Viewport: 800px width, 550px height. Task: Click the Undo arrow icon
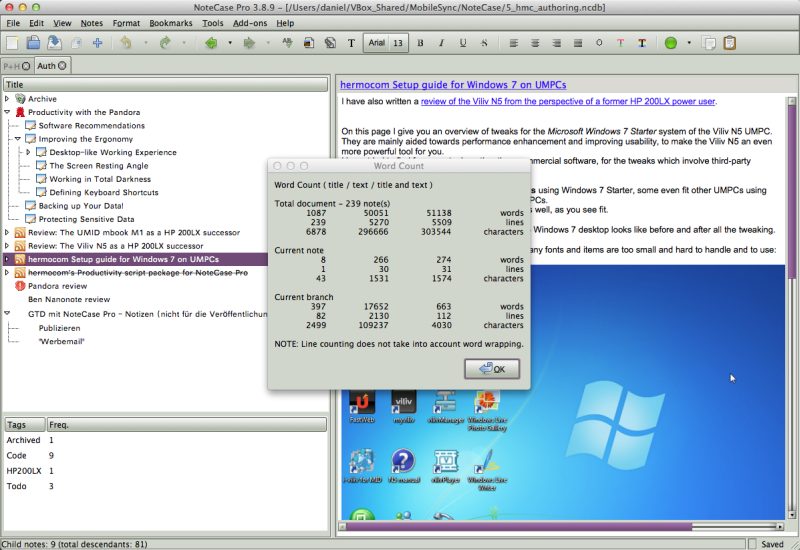coord(126,43)
